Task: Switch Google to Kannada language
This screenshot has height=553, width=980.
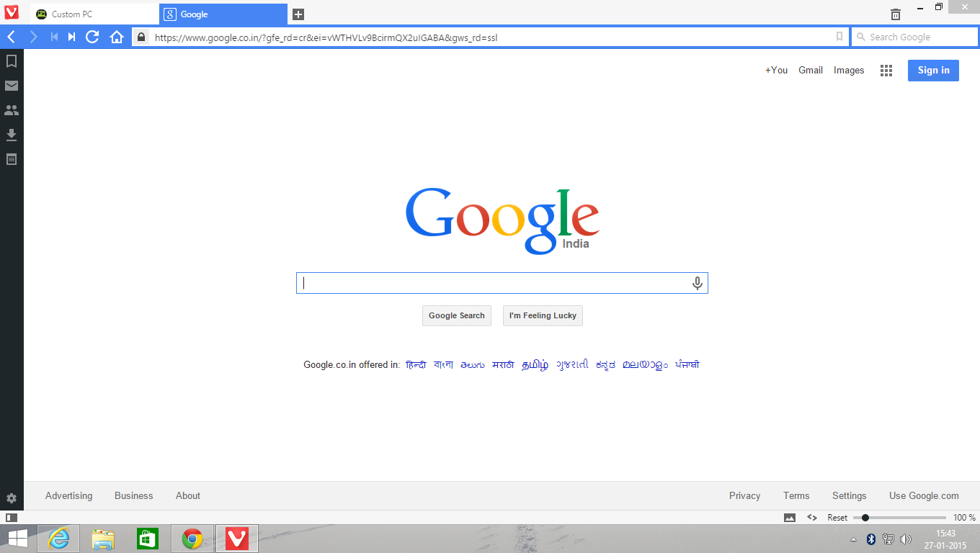Action: tap(605, 365)
